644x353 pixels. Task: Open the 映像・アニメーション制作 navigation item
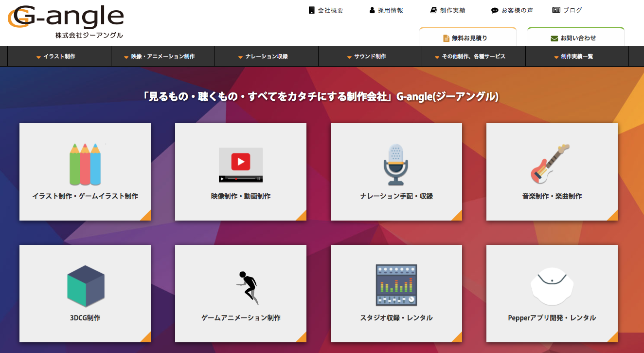(163, 56)
